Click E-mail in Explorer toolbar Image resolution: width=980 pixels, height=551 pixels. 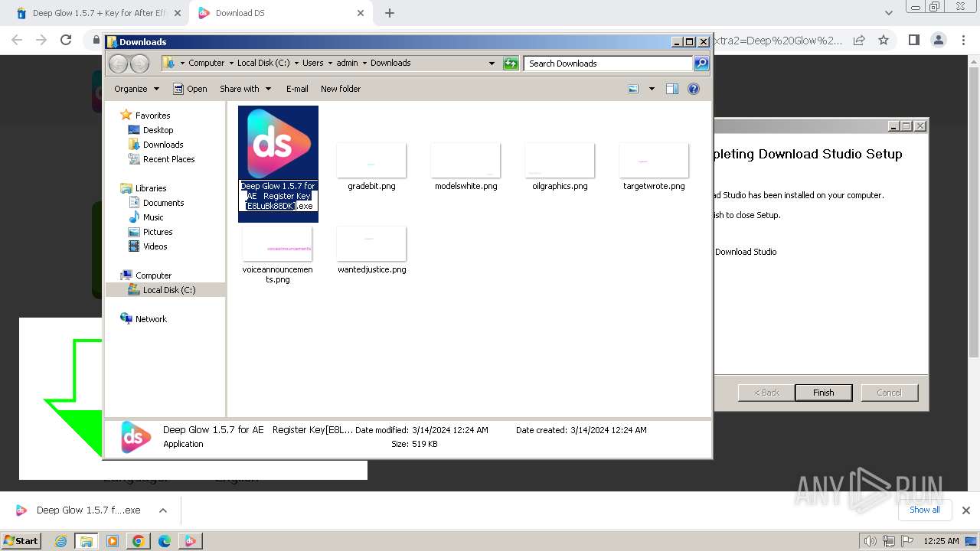click(x=297, y=89)
